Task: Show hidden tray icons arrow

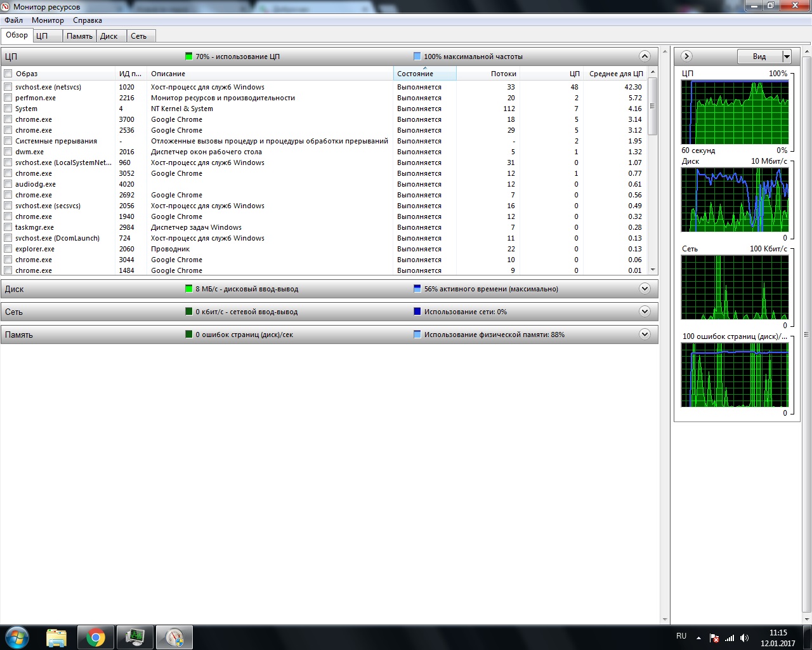Action: coord(699,638)
